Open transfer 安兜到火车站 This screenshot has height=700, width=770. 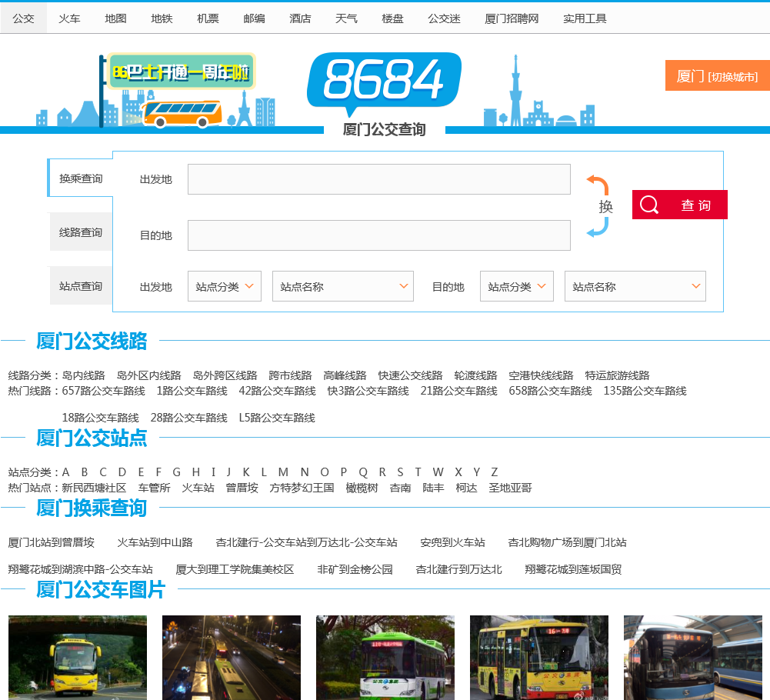point(452,542)
